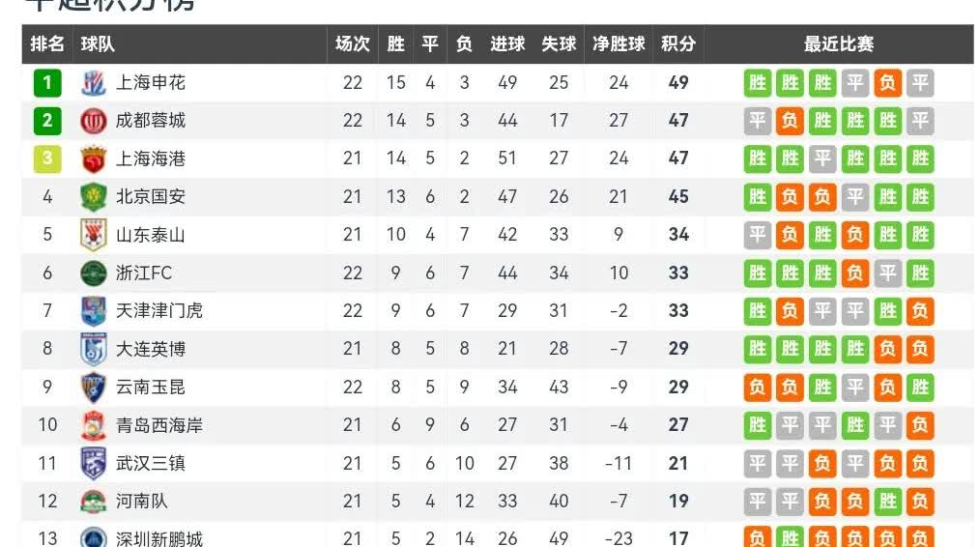Sort table by 积分 column header

678,43
